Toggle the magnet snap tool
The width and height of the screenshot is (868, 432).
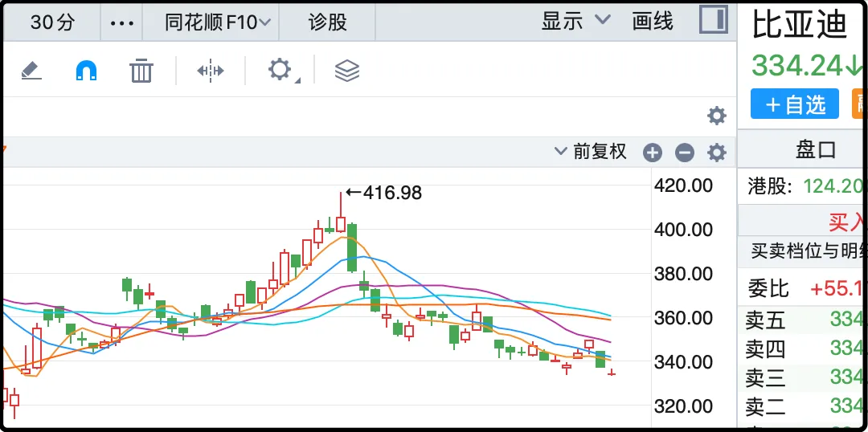(86, 71)
